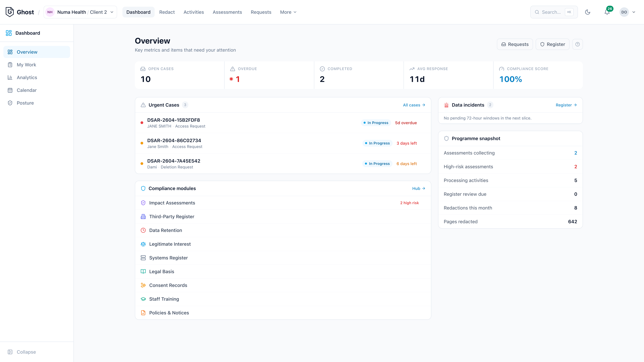644x362 pixels.
Task: Click the Completed checkmark circle icon
Action: (x=322, y=69)
